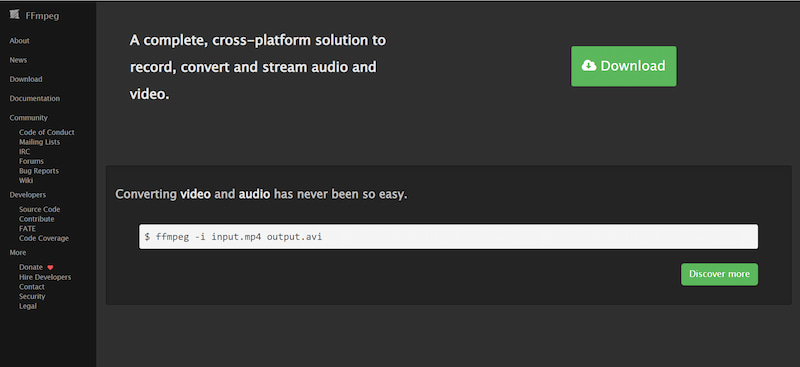
Task: Select the Community sidebar heading
Action: pyautogui.click(x=28, y=117)
